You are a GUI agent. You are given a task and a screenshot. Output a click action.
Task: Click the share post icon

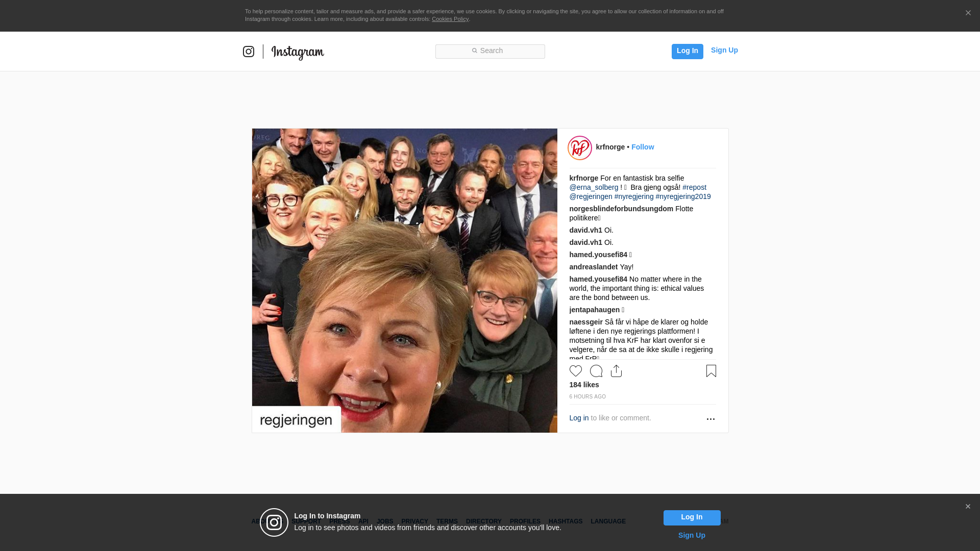(x=616, y=371)
